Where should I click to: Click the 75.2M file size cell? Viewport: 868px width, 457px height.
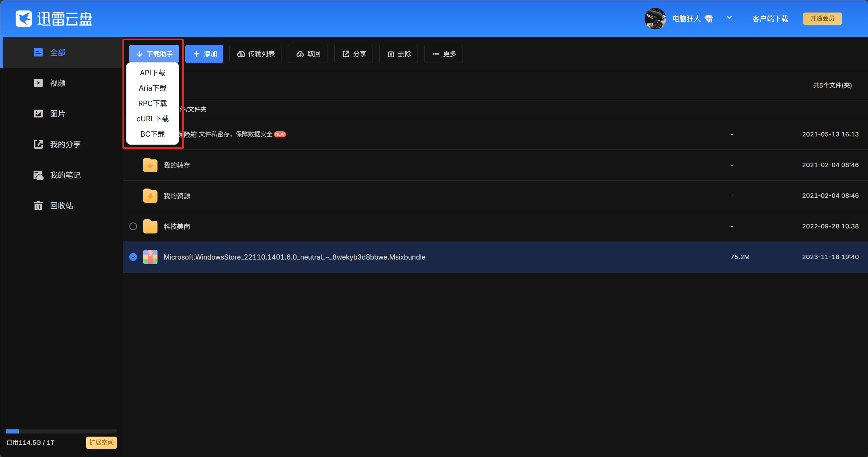(740, 257)
